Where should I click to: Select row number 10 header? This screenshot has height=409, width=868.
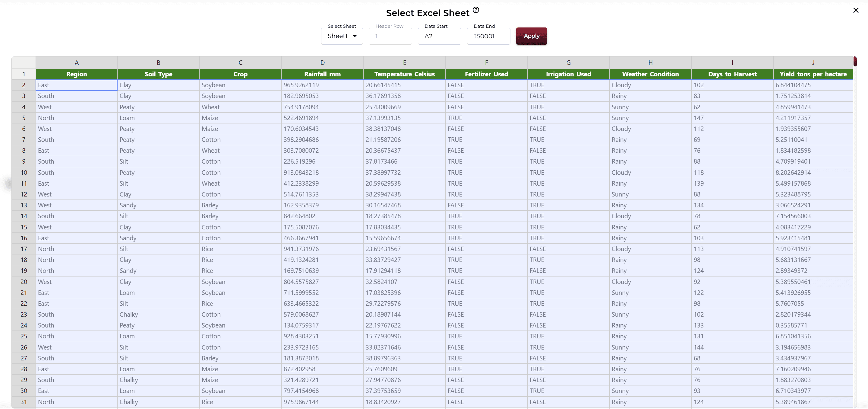point(24,172)
